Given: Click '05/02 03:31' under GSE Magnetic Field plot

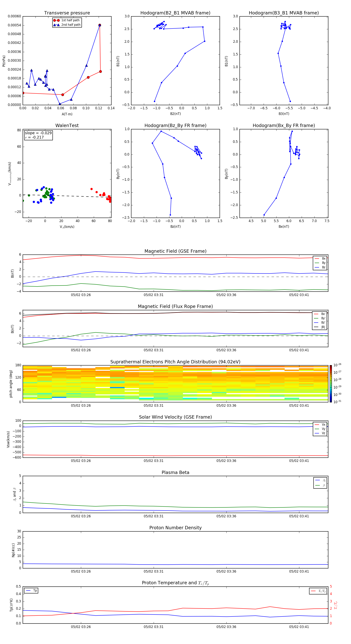Looking at the screenshot, I should click(153, 295).
